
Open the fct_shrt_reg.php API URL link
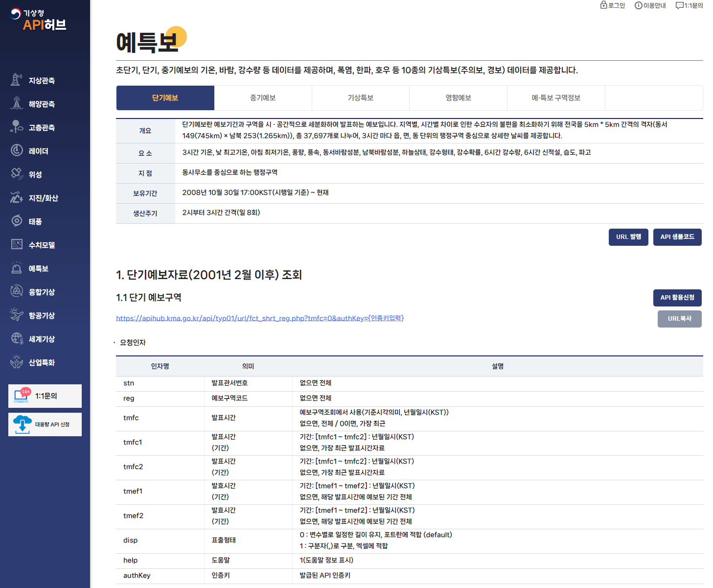coord(260,318)
